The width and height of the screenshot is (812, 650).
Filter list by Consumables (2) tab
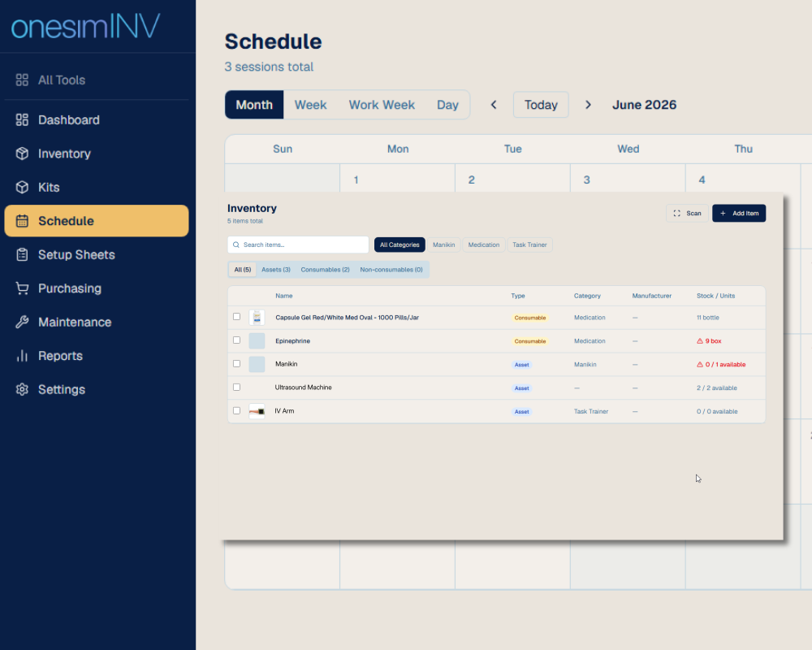[325, 270]
